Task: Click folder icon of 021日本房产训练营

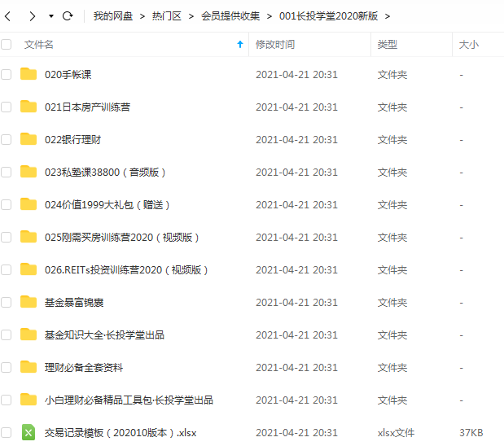Action: [28, 107]
